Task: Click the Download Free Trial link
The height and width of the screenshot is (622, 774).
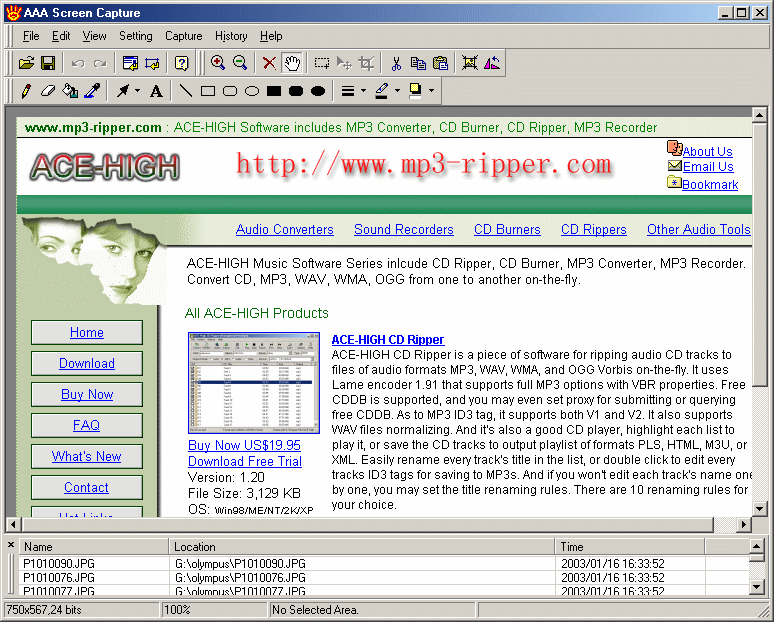Action: 245,462
